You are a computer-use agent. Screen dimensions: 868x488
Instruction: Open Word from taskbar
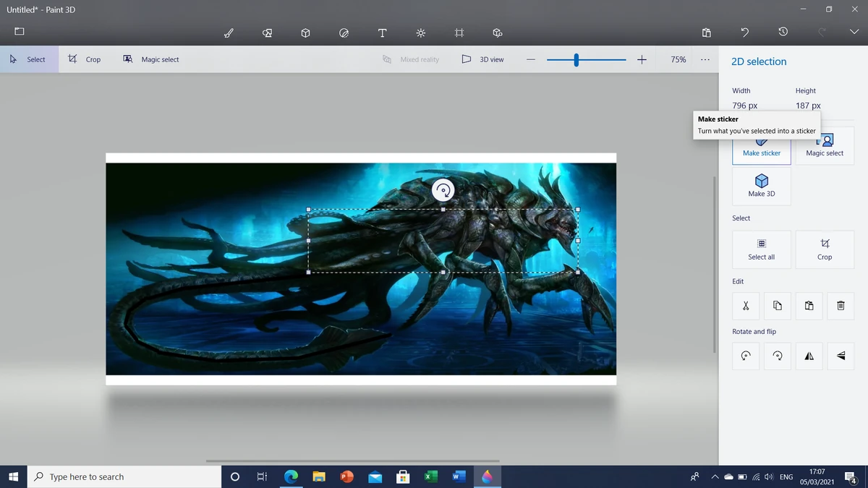click(x=459, y=476)
